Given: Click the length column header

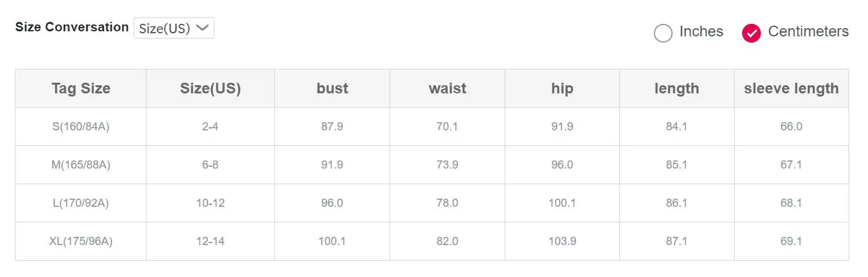Looking at the screenshot, I should pos(676,88).
